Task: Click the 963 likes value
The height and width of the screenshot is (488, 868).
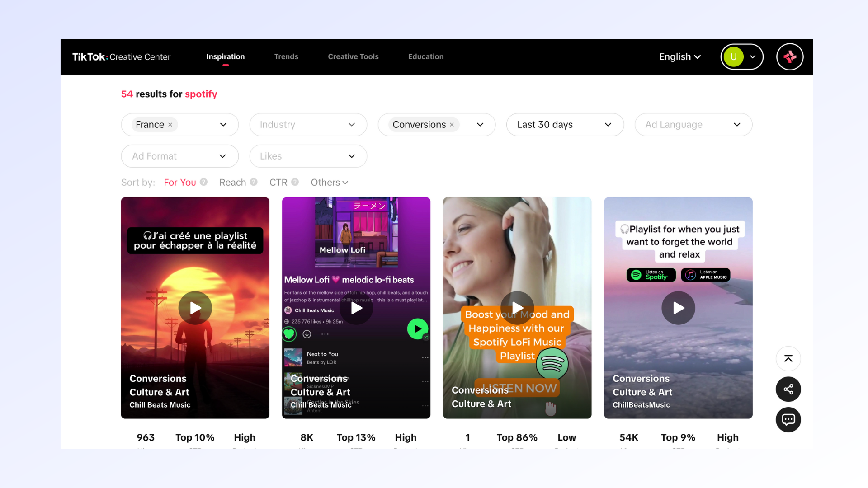Action: 146,438
